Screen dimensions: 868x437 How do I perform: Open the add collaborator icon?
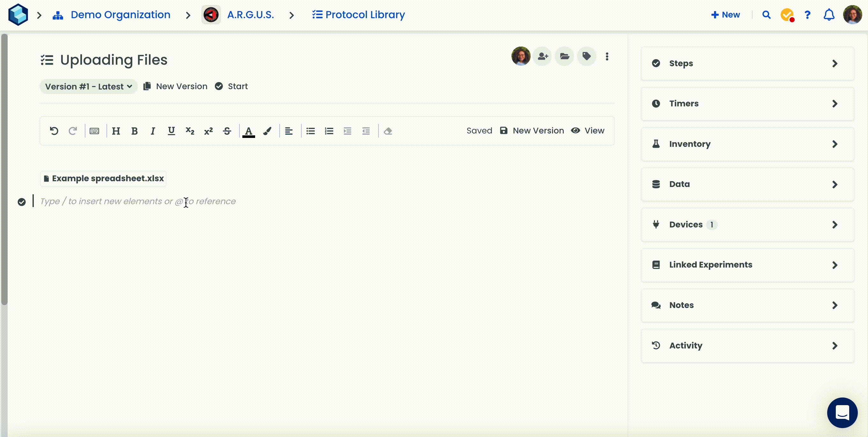coord(542,56)
